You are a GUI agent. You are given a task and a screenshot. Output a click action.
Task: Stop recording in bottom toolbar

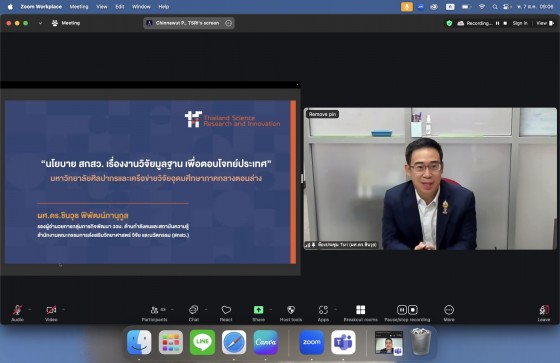413,310
